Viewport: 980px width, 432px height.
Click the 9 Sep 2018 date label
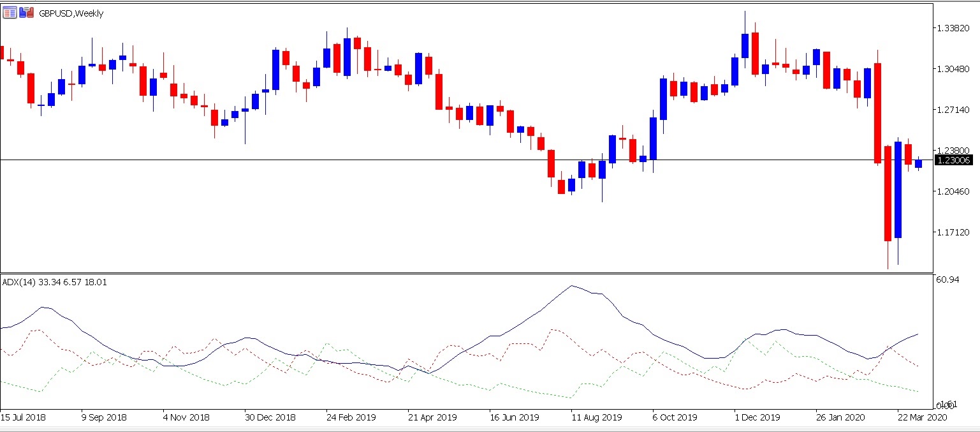[104, 417]
